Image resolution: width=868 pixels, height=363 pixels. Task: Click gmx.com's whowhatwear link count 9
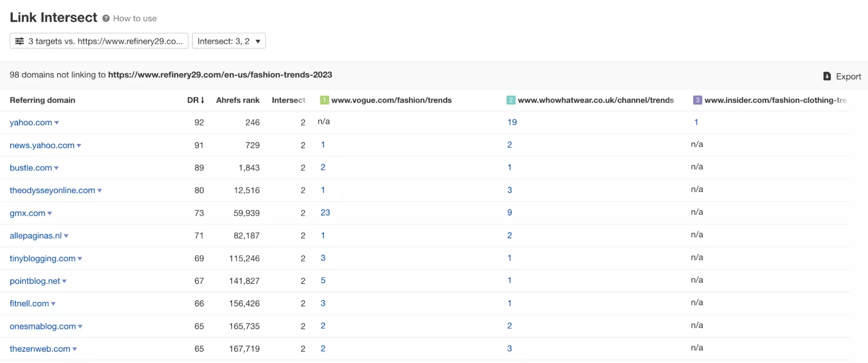click(510, 213)
